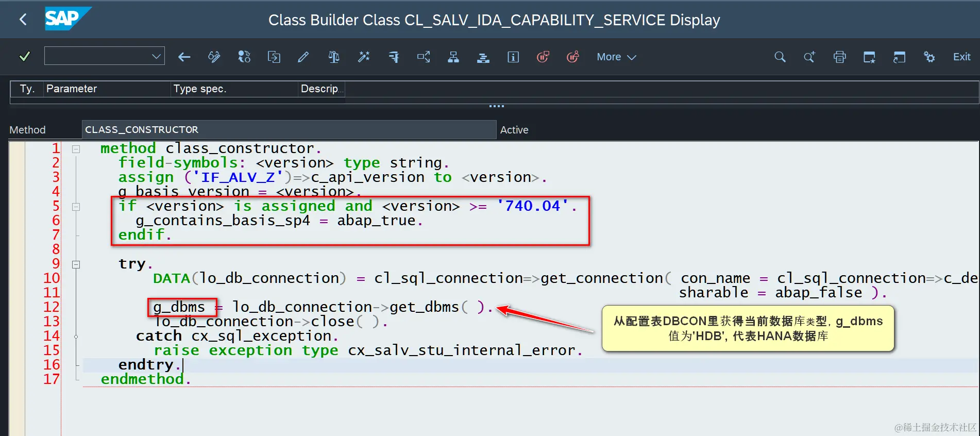Screen dimensions: 980x436
Task: Click the new window session icon
Action: click(869, 57)
